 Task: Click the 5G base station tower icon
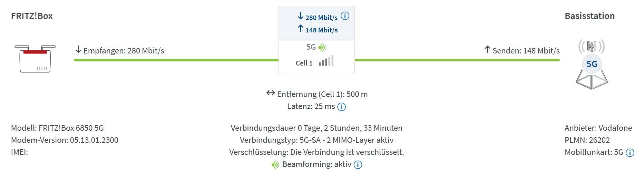pos(592,64)
